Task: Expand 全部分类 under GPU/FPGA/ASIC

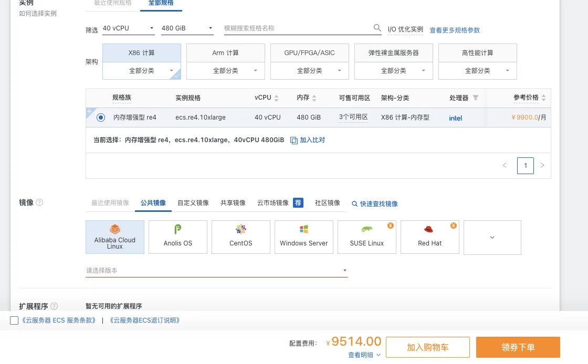Action: pos(310,71)
